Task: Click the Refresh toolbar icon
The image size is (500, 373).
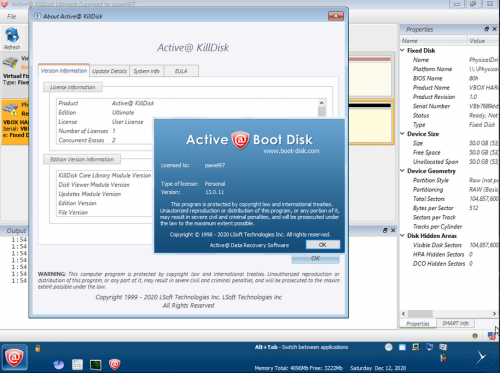Action: (12, 39)
